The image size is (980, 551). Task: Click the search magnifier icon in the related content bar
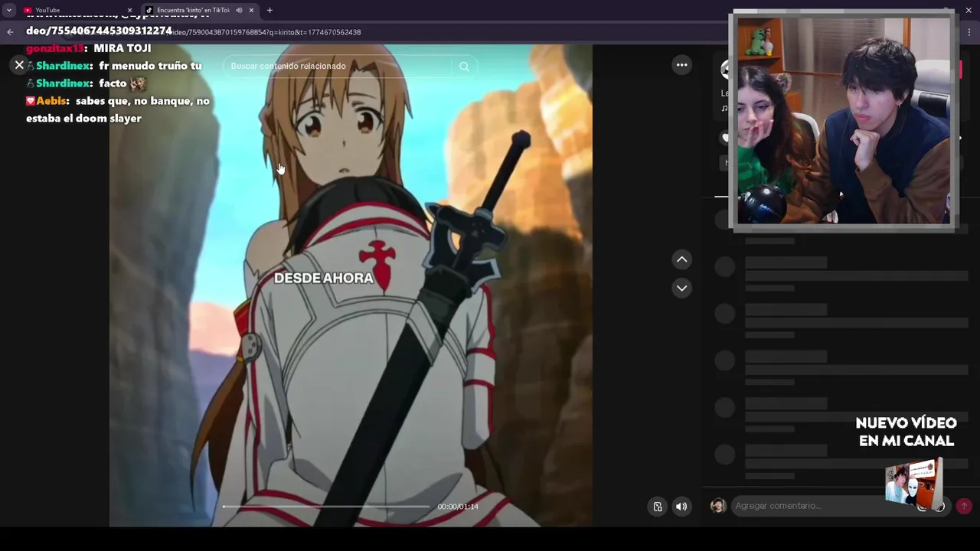pyautogui.click(x=464, y=67)
